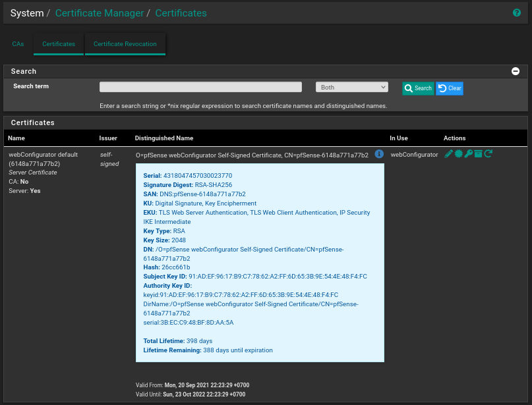This screenshot has height=405, width=532.
Task: Click the blue info icon beside distinguished name
Action: 379,154
